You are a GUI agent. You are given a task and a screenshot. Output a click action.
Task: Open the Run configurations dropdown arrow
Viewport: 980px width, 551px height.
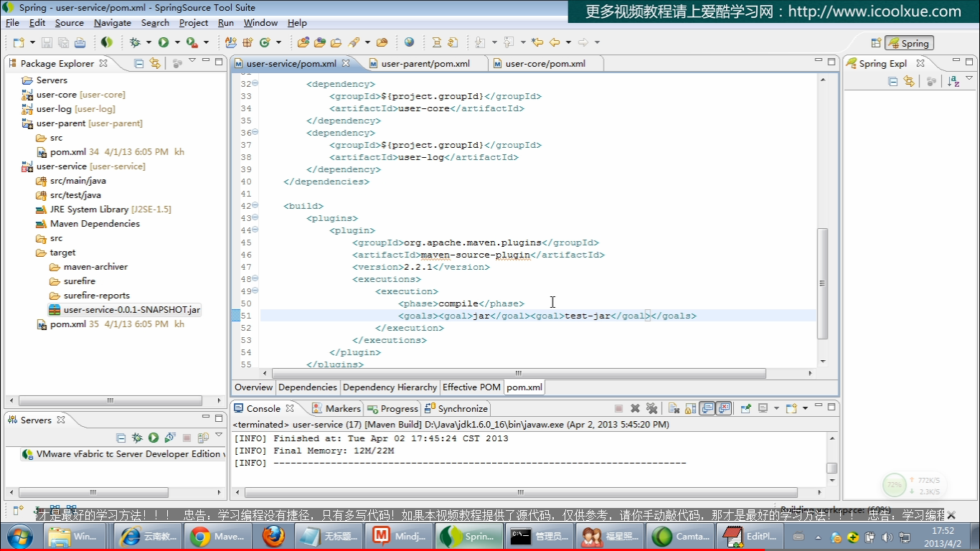[x=177, y=43]
